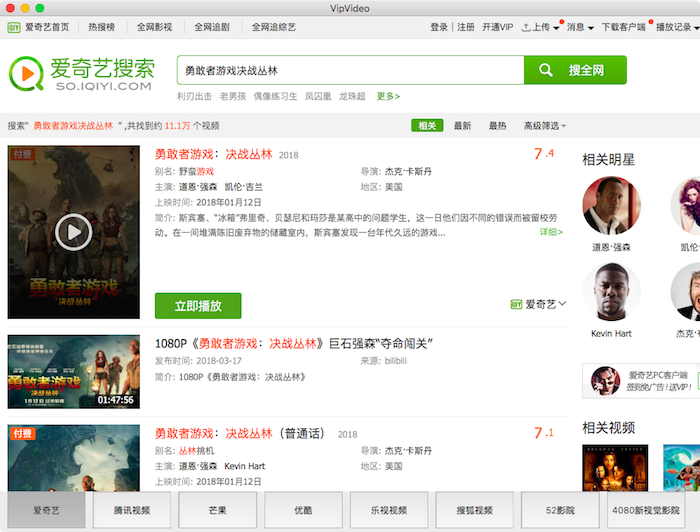Image resolution: width=700 pixels, height=532 pixels.
Task: Open 热搜榜 in top navigation
Action: [x=101, y=27]
